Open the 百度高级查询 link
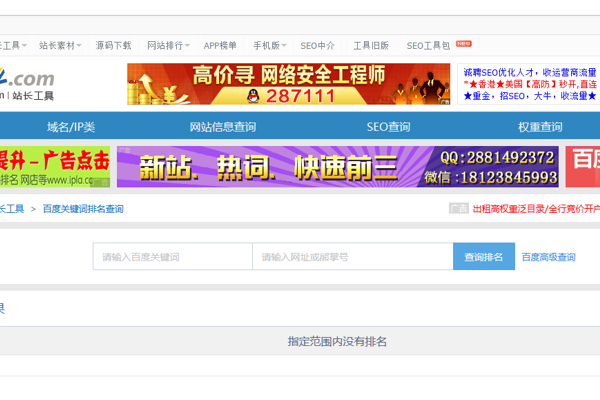 (x=548, y=257)
